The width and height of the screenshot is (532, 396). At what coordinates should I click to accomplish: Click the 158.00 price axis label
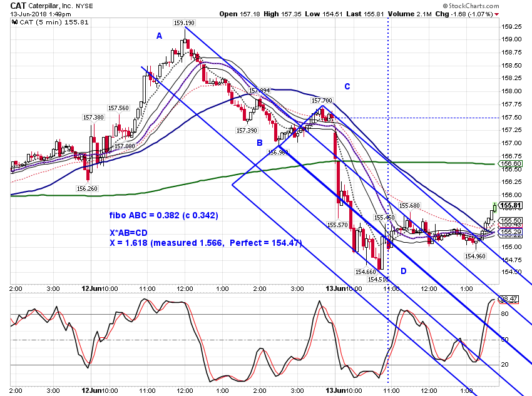(511, 91)
